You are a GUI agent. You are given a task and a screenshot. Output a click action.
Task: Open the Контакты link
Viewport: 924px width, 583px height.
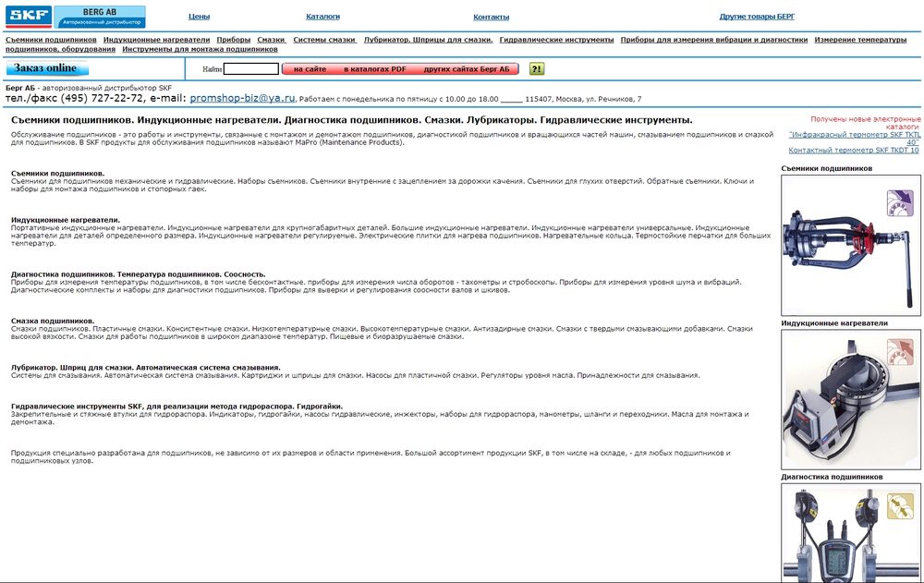point(491,18)
